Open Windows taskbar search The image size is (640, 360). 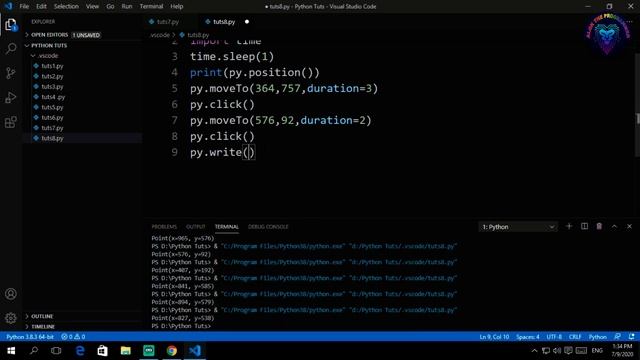pyautogui.click(x=34, y=351)
